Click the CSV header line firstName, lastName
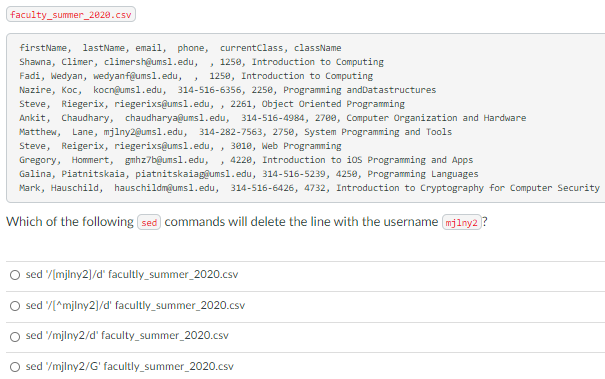The width and height of the screenshot is (605, 379). 180,48
